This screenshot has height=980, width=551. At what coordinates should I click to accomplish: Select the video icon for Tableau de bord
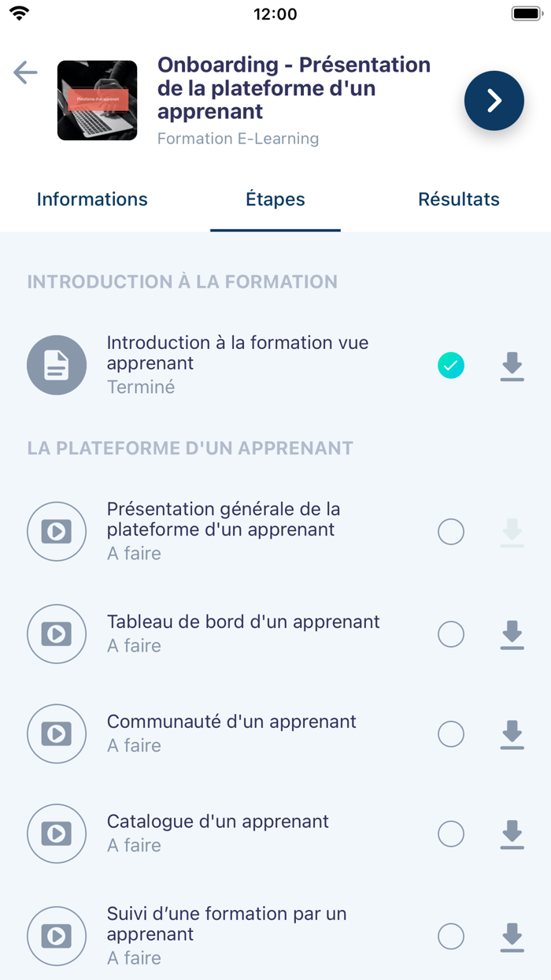click(57, 633)
